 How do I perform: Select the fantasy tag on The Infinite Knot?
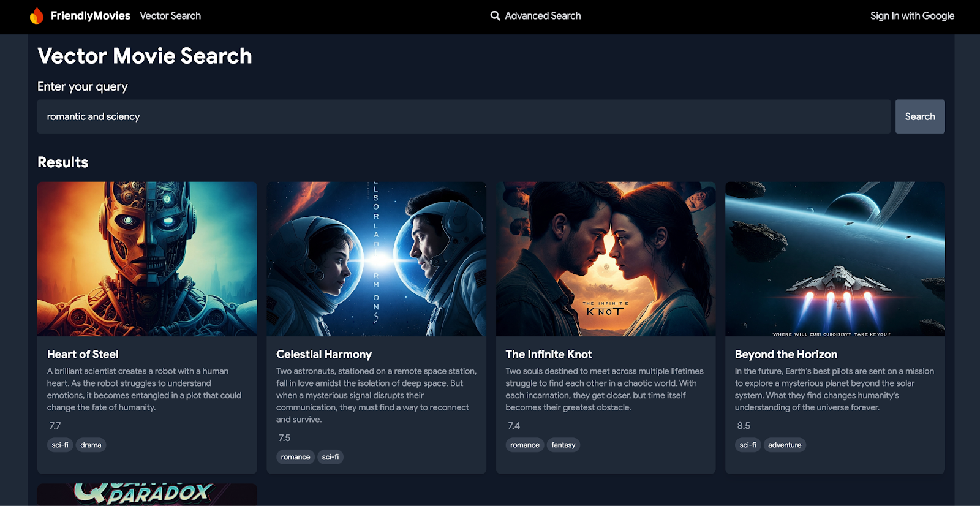[x=563, y=445]
